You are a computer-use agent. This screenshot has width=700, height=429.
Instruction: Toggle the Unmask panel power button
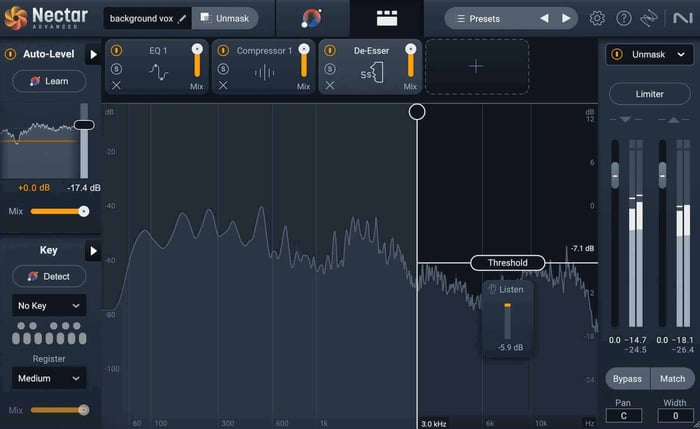[617, 54]
